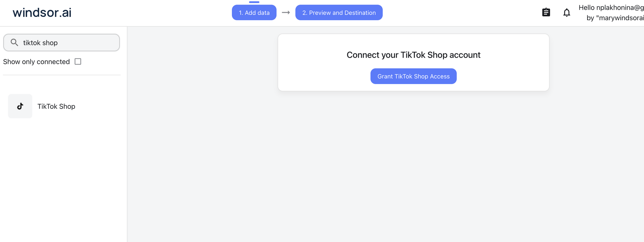Click the Hello nplakhonina account text
The width and height of the screenshot is (644, 242).
611,8
